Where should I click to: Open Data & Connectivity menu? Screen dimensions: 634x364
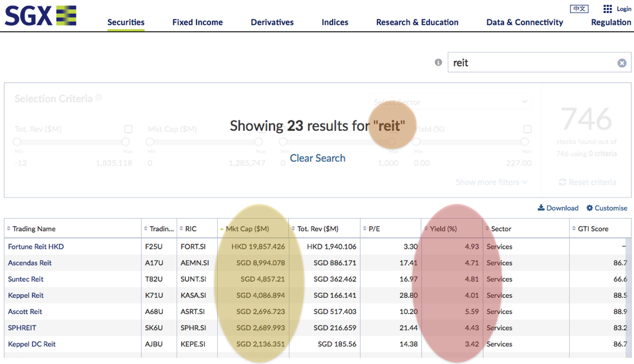pyautogui.click(x=524, y=22)
